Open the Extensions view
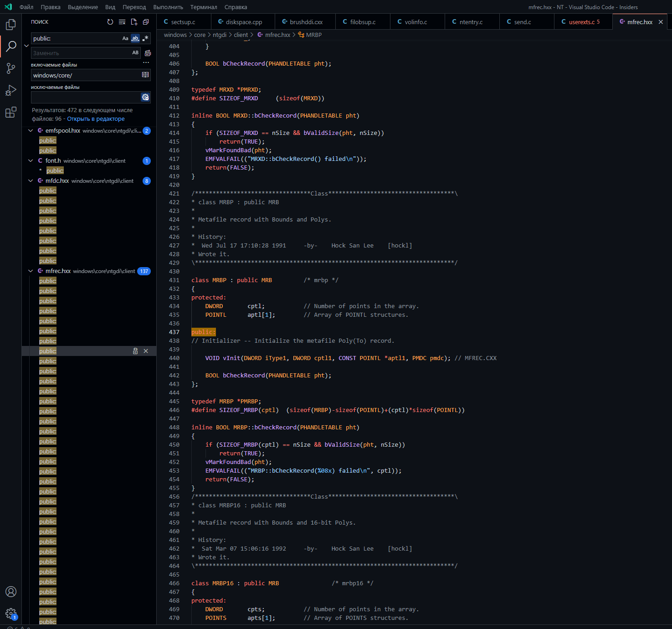The height and width of the screenshot is (629, 672). [x=11, y=112]
